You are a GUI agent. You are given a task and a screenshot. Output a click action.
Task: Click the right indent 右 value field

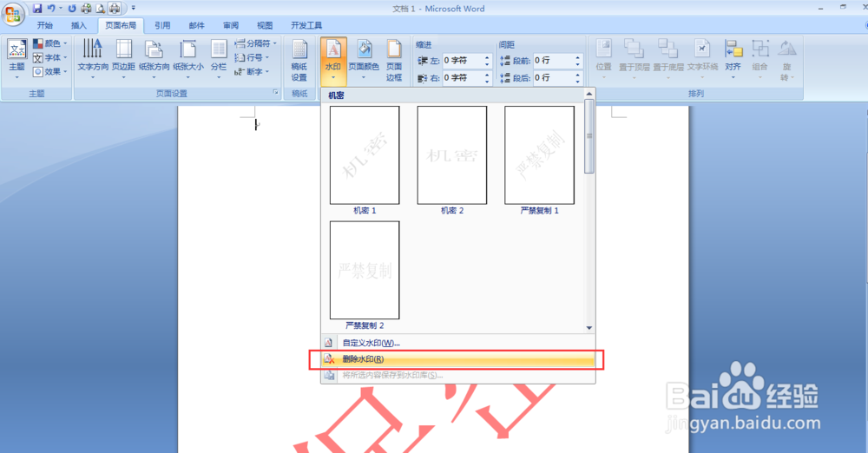tap(463, 78)
